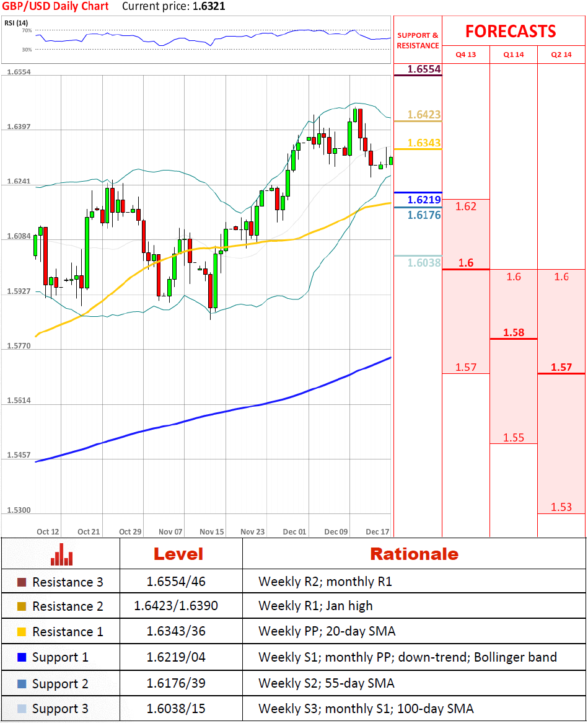Select the Q4 13 forecast column header
Viewport: 588px width, 723px height.
tap(466, 55)
